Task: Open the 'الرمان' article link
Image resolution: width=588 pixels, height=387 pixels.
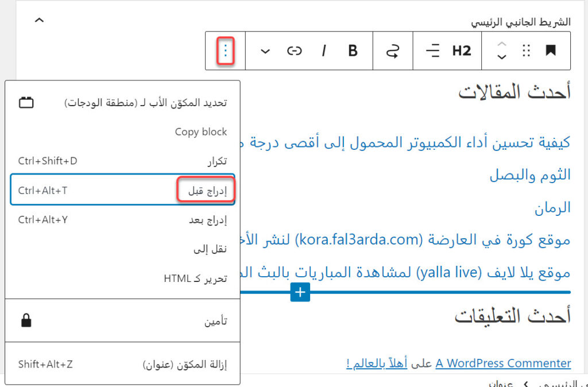Action: [x=552, y=208]
